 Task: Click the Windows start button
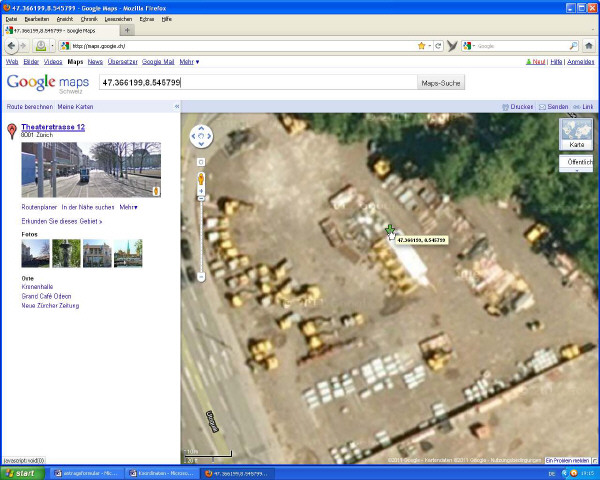[23, 473]
